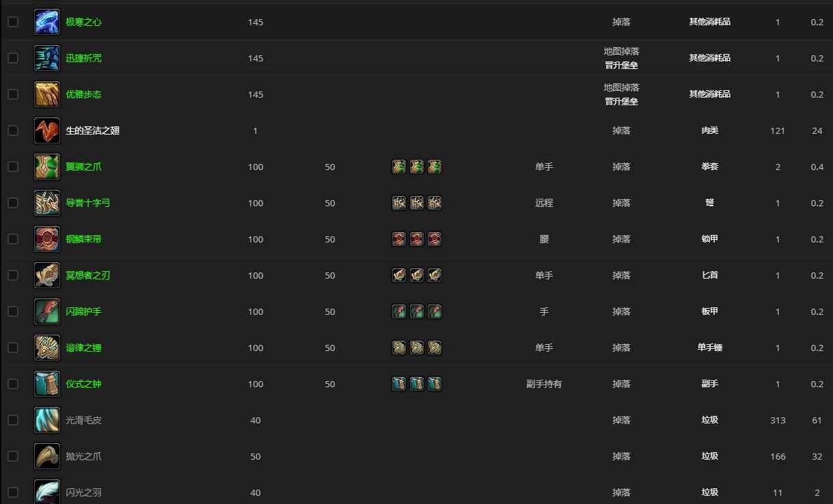
Task: Click the 匕首 type cell
Action: tap(709, 275)
